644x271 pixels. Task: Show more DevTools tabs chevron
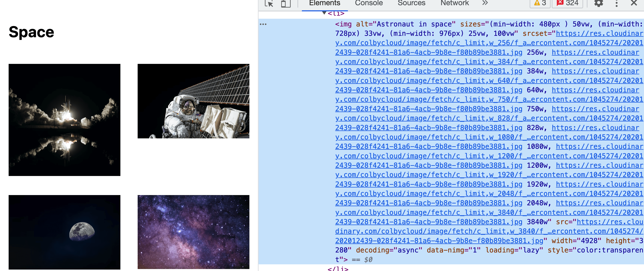click(x=485, y=3)
